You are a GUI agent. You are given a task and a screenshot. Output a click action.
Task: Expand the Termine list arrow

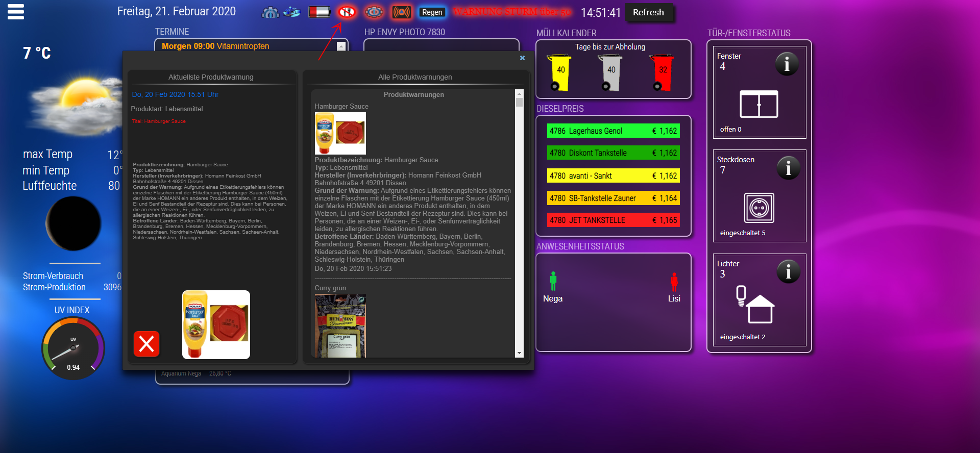tap(341, 46)
